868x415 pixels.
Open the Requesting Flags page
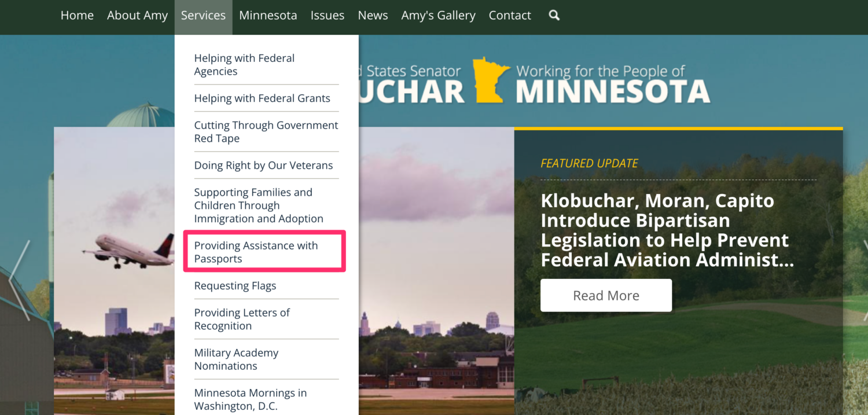(x=235, y=285)
